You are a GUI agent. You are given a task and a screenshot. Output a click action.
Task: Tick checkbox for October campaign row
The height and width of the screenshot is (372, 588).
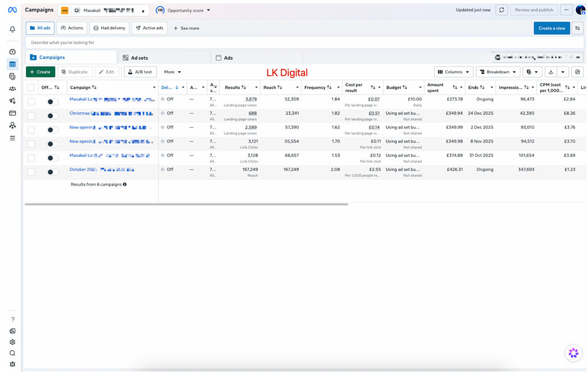click(31, 172)
